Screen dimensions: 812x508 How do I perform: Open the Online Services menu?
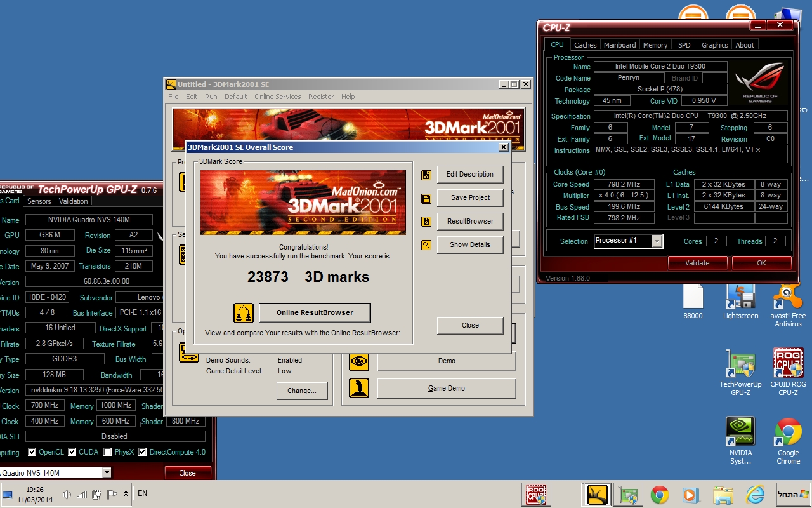click(278, 97)
